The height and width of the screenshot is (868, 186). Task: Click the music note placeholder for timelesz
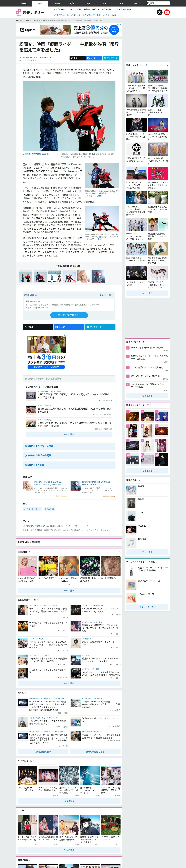click(x=131, y=542)
